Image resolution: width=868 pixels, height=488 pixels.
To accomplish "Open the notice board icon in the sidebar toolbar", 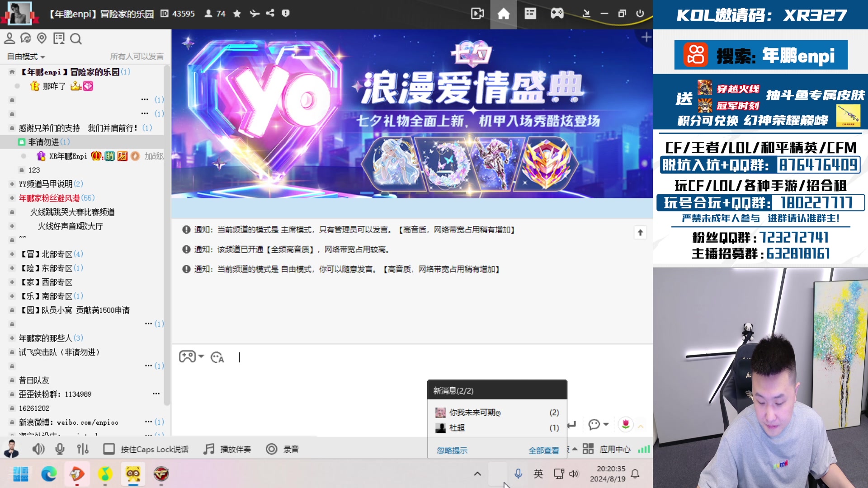I will click(x=59, y=38).
